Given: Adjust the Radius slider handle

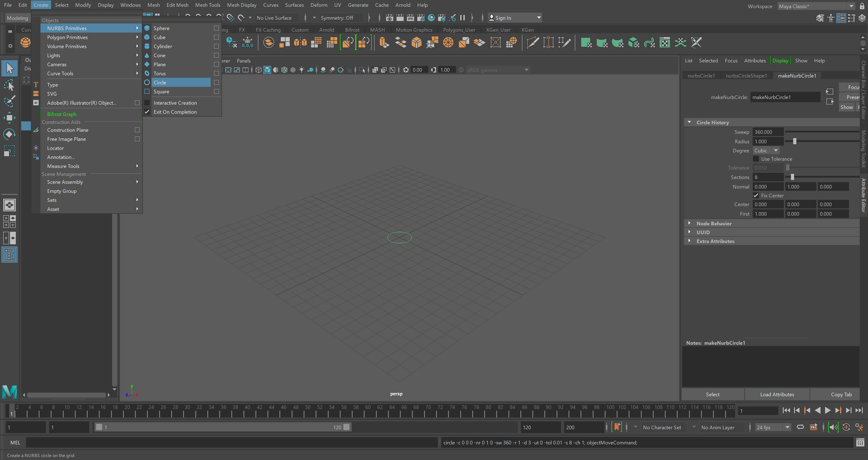Looking at the screenshot, I should (x=795, y=142).
